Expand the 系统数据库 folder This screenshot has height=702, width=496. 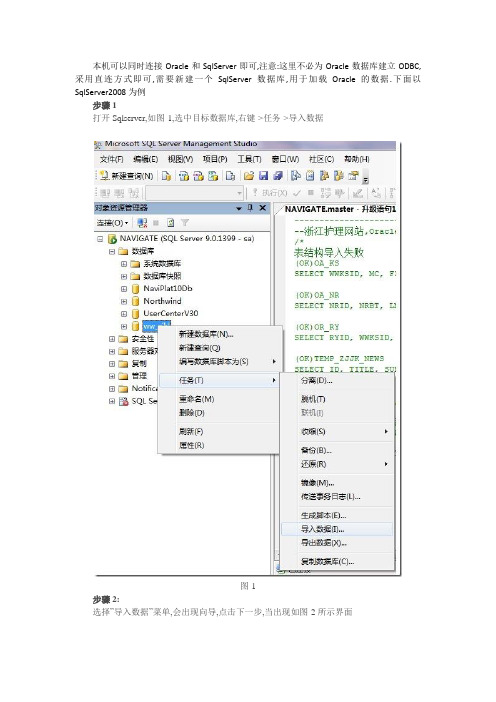point(124,264)
